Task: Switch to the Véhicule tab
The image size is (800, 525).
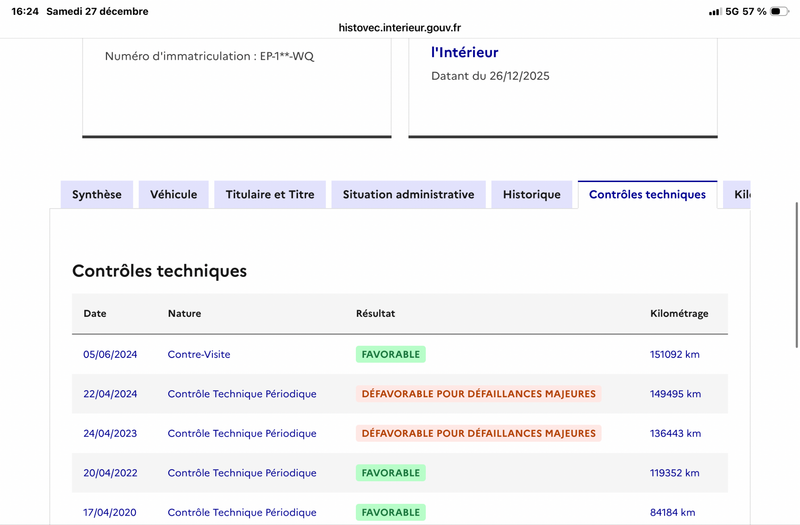Action: click(174, 194)
